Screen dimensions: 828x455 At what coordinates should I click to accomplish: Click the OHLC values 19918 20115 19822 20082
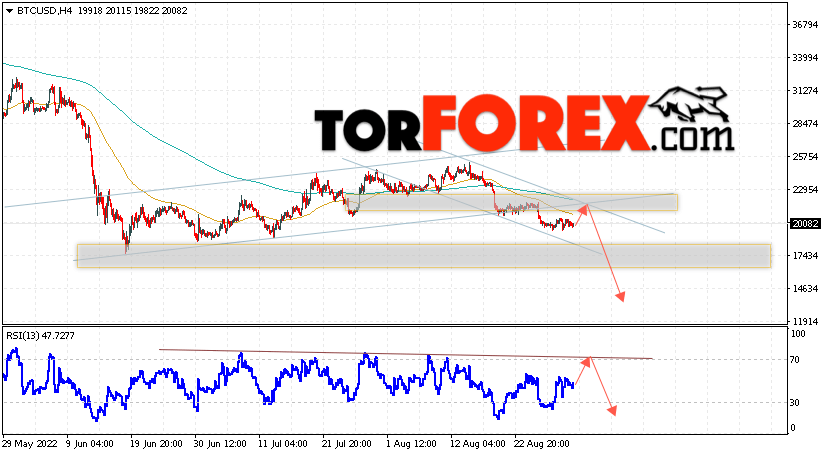point(133,11)
